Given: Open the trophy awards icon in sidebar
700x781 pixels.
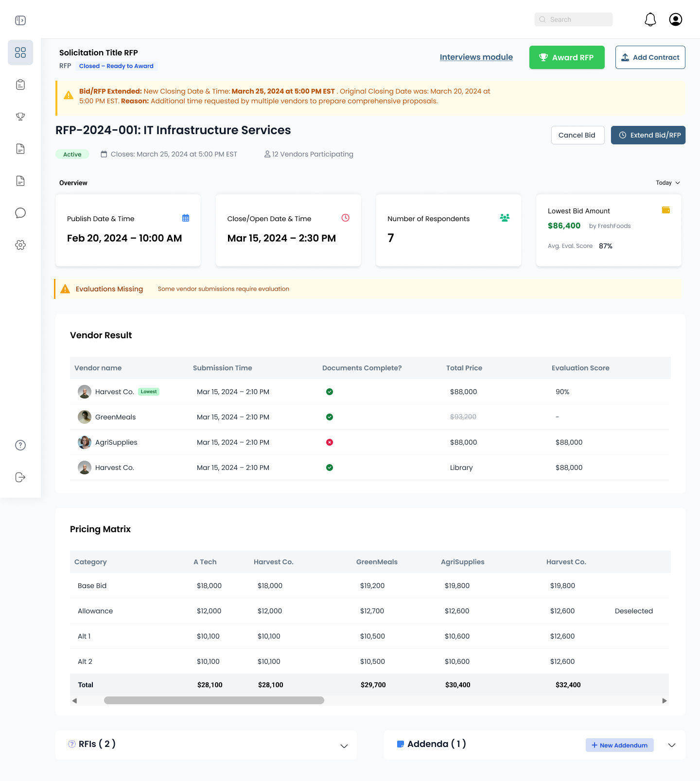Looking at the screenshot, I should point(20,117).
